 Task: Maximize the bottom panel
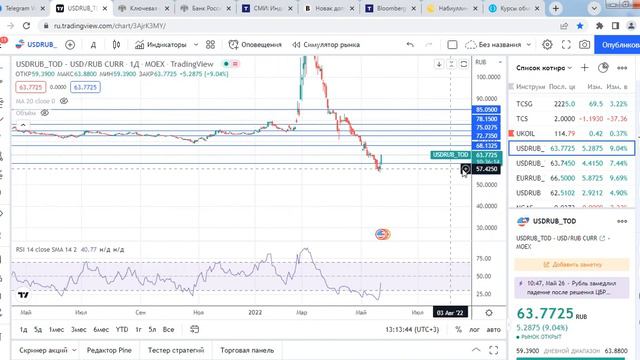[493, 350]
